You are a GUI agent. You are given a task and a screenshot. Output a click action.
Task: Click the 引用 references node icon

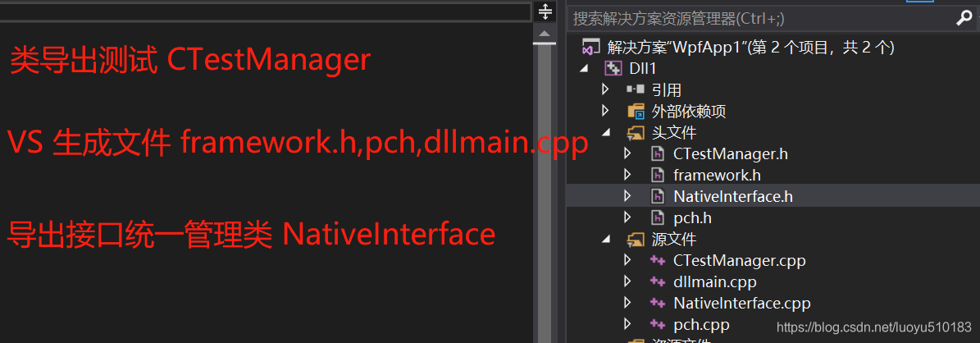pos(636,89)
